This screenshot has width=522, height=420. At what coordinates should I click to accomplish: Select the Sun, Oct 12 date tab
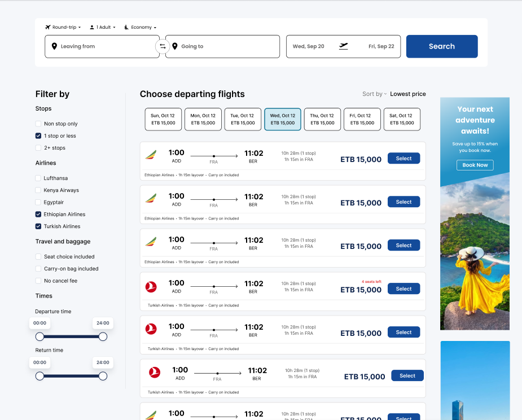(163, 119)
